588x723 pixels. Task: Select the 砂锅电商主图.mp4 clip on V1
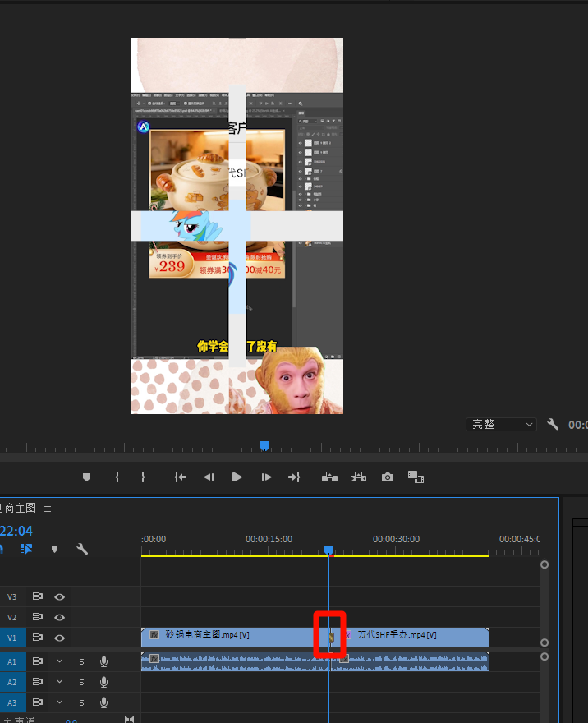click(230, 635)
